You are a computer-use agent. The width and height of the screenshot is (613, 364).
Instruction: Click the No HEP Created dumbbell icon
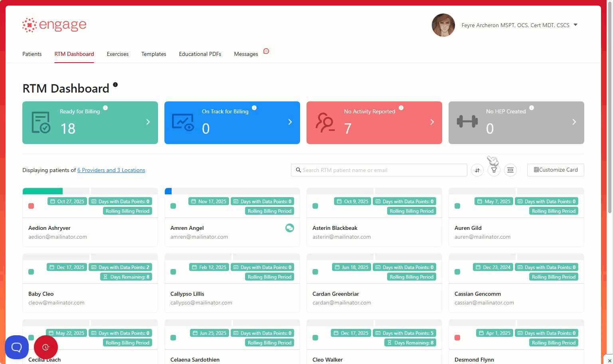pyautogui.click(x=467, y=121)
